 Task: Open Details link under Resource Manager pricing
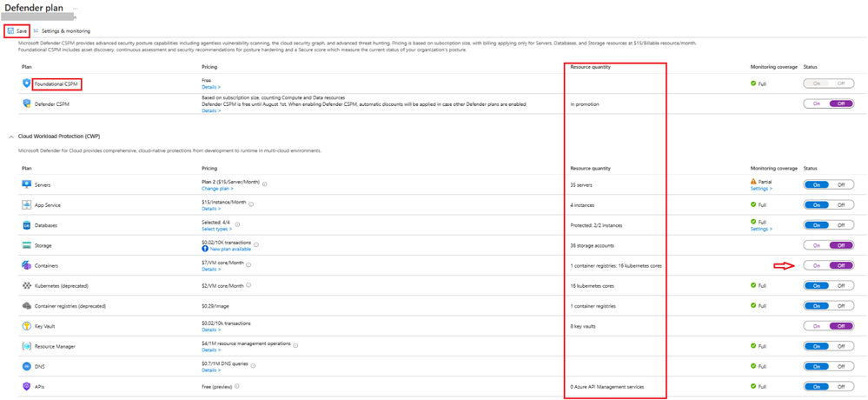[x=211, y=350]
